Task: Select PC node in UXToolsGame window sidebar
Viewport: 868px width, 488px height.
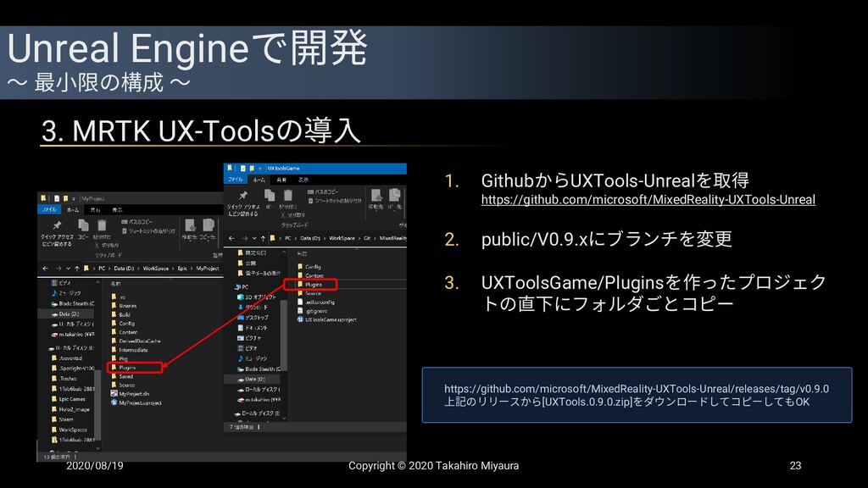Action: (242, 286)
